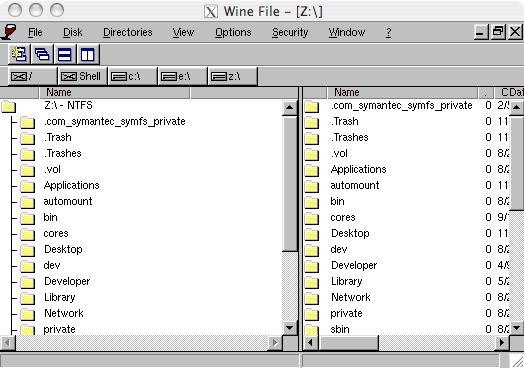Click folder icon of sbin in right pane
The image size is (524, 368).
click(x=311, y=330)
